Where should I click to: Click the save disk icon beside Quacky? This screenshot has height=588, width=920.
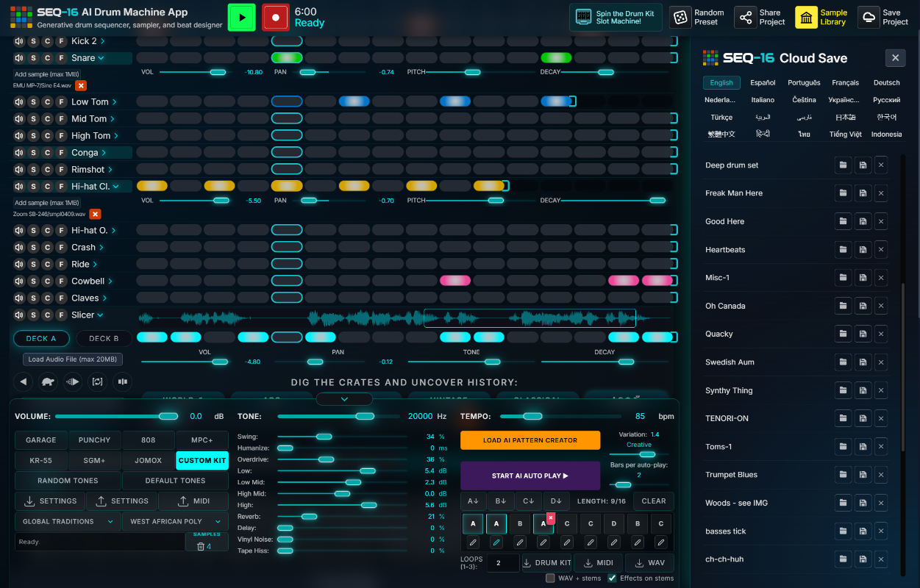point(862,334)
